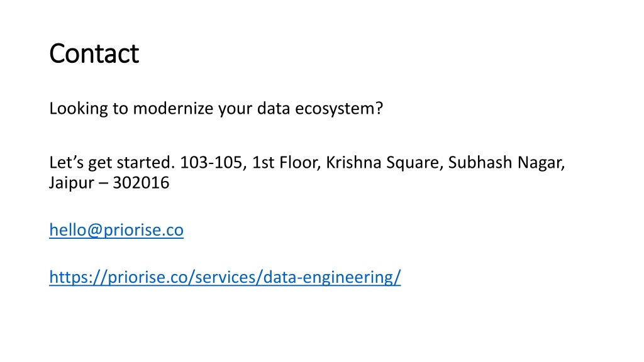
Task: Click '1st Floor' in the address
Action: (286, 163)
